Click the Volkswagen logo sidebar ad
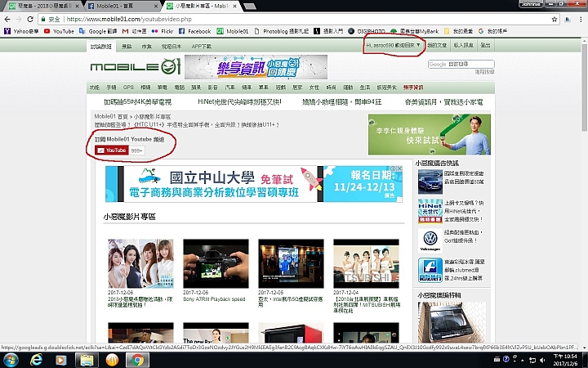 (x=430, y=240)
